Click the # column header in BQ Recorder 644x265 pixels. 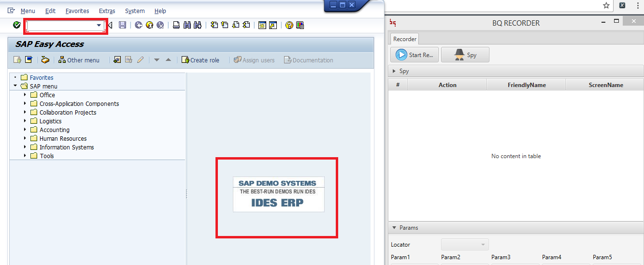(398, 85)
